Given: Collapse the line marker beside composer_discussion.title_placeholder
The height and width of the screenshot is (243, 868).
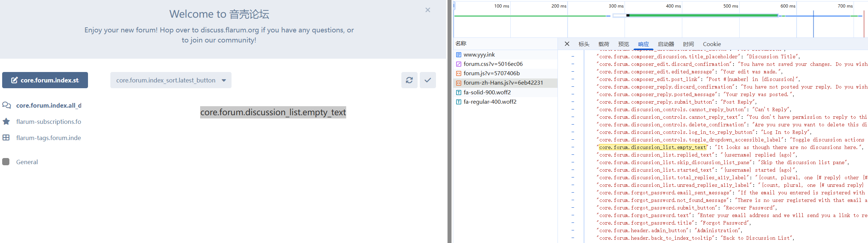Looking at the screenshot, I should pos(573,57).
